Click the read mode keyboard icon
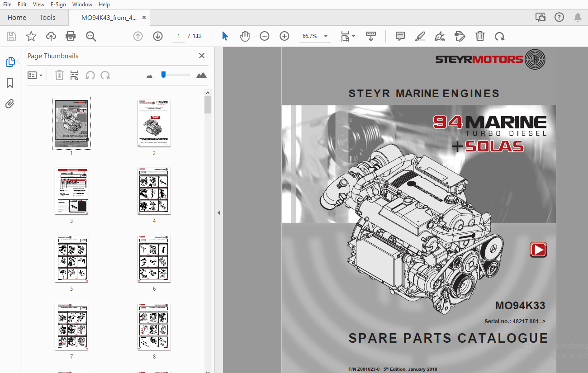 (x=371, y=36)
